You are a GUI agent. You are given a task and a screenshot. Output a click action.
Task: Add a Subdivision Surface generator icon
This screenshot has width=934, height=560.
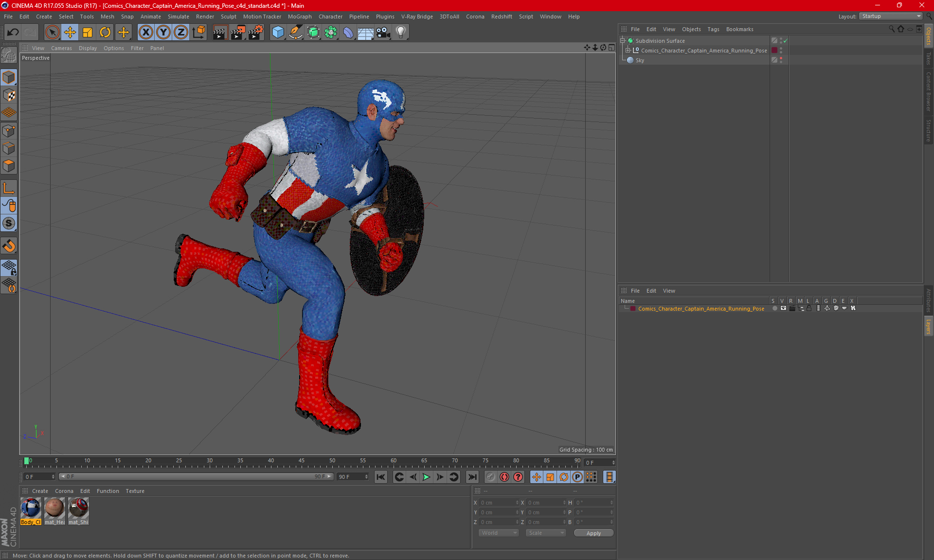pyautogui.click(x=313, y=33)
